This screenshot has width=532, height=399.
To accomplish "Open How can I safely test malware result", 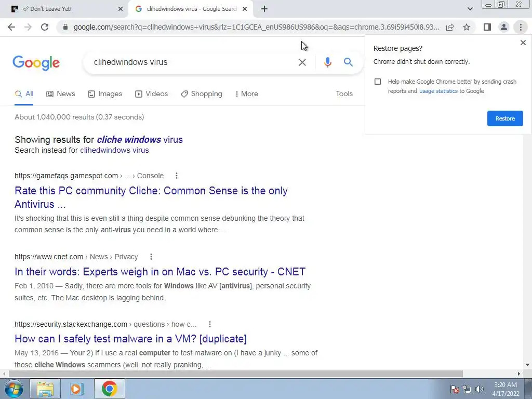I will (130, 339).
